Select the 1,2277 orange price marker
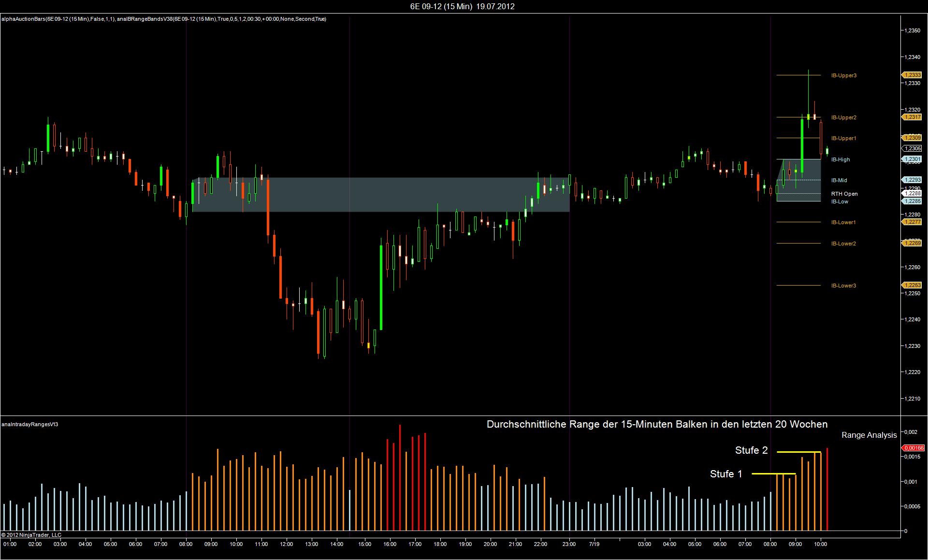Viewport: 928px width, 560px height. pos(912,222)
